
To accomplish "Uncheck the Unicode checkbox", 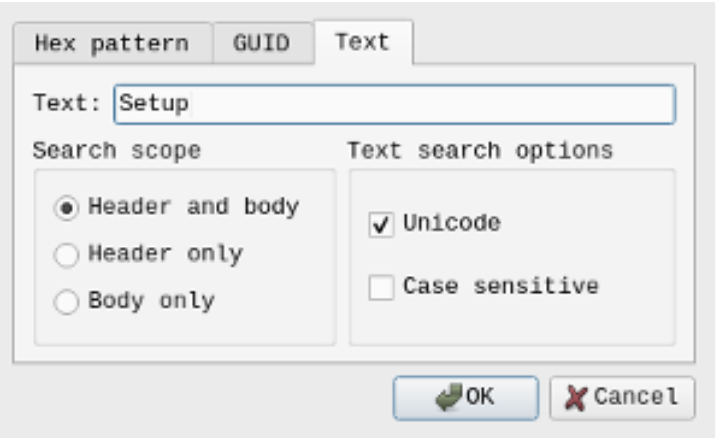I will pyautogui.click(x=381, y=225).
